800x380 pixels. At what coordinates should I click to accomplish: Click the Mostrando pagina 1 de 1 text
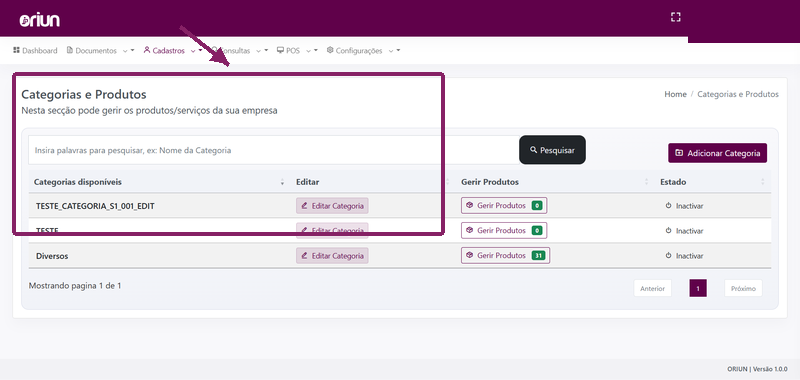[75, 286]
